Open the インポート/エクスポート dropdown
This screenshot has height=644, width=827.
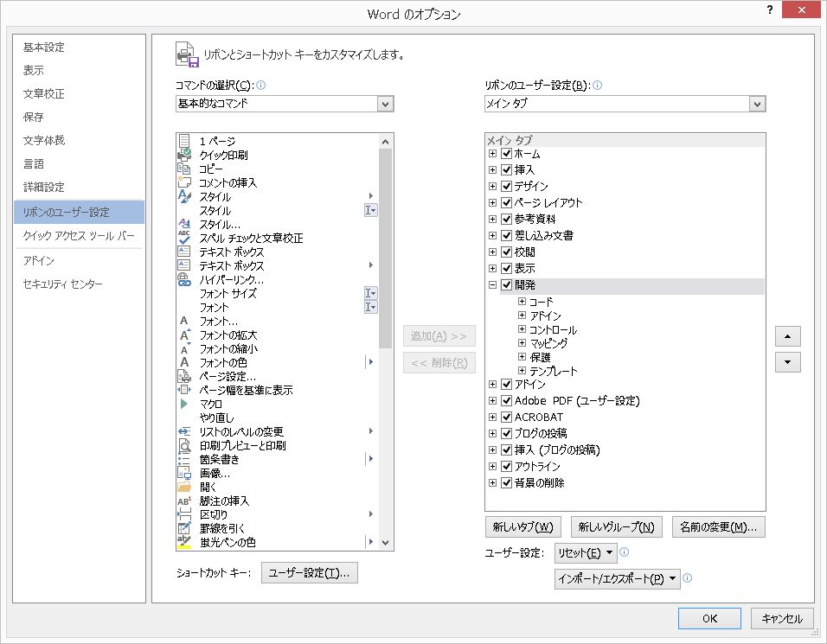[617, 578]
